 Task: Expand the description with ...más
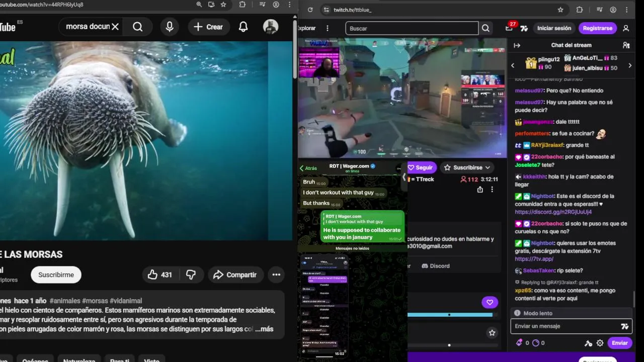[x=264, y=329]
